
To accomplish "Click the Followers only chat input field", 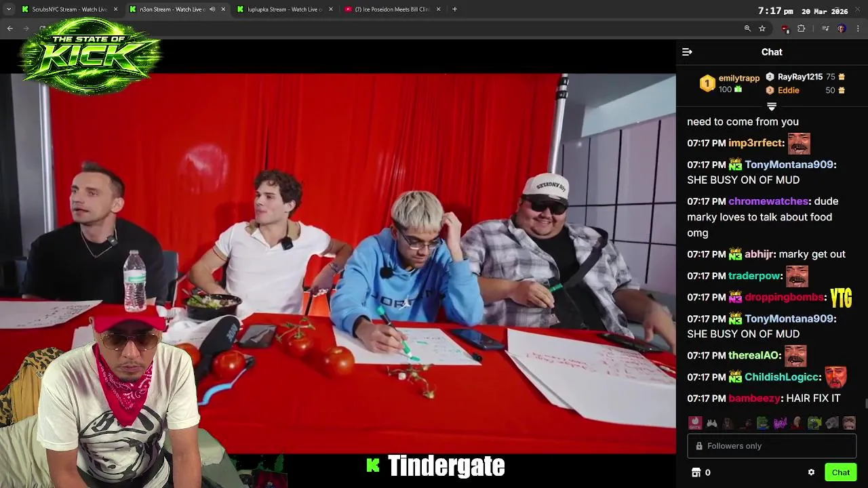I will (772, 446).
